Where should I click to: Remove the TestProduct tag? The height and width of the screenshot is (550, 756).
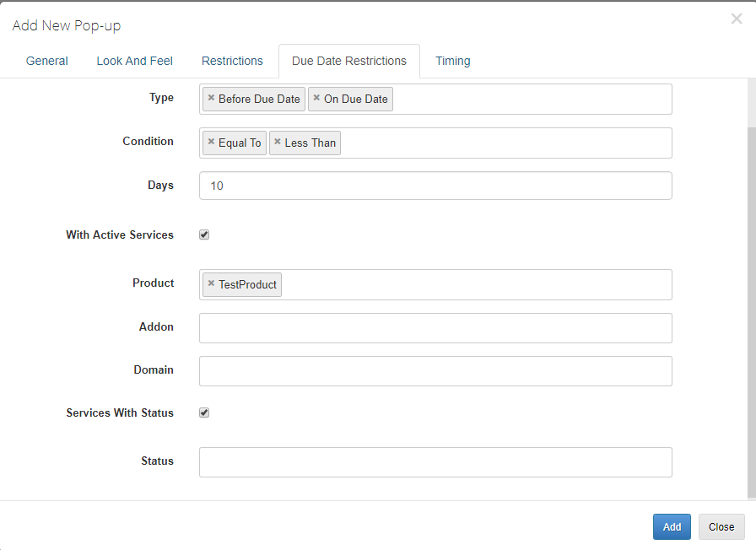tap(211, 283)
